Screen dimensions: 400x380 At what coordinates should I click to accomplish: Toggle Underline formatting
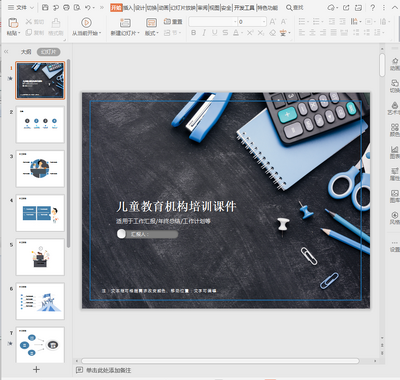pos(214,33)
